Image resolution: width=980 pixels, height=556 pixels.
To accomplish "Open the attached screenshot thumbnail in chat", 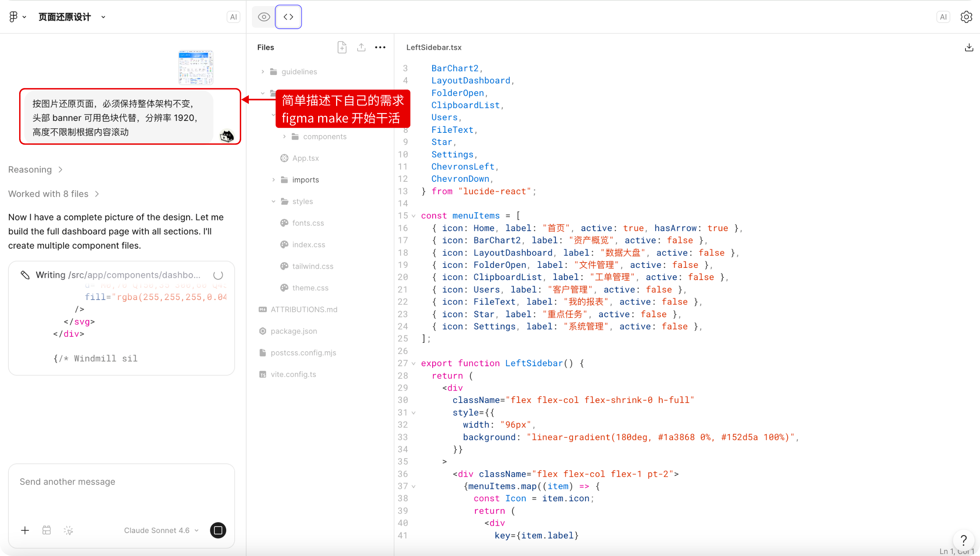I will (196, 67).
